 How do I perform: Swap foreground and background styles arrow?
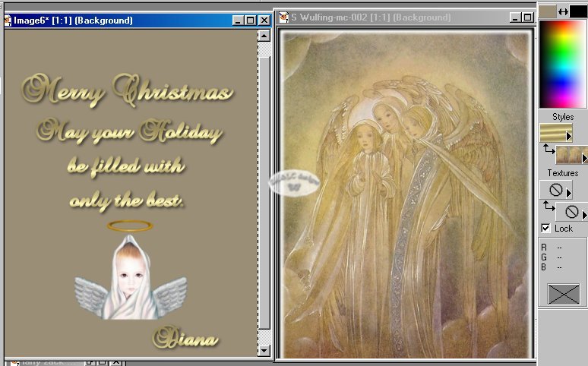point(548,150)
